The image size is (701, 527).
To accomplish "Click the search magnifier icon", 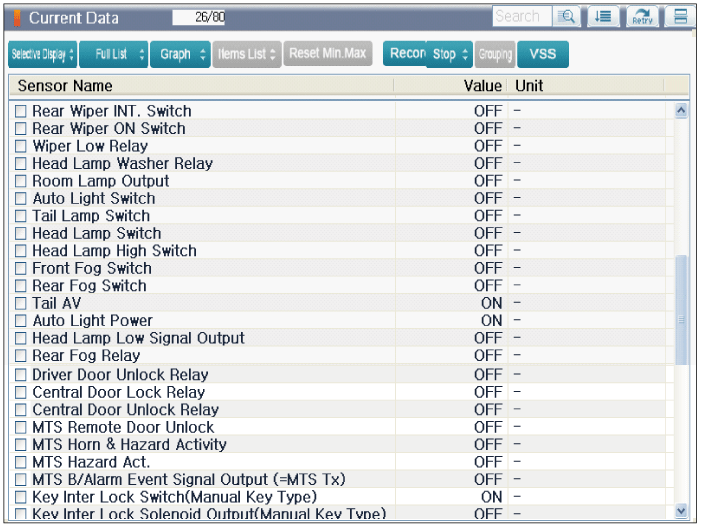I will click(x=566, y=17).
